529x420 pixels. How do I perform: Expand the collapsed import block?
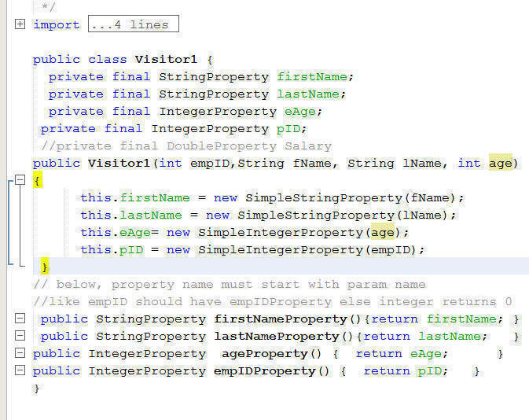pyautogui.click(x=20, y=24)
